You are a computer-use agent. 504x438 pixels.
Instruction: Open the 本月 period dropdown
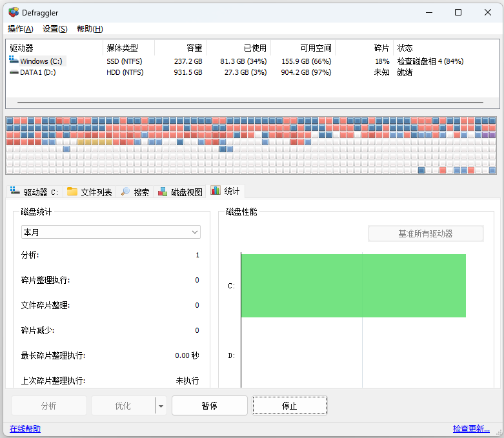(111, 232)
